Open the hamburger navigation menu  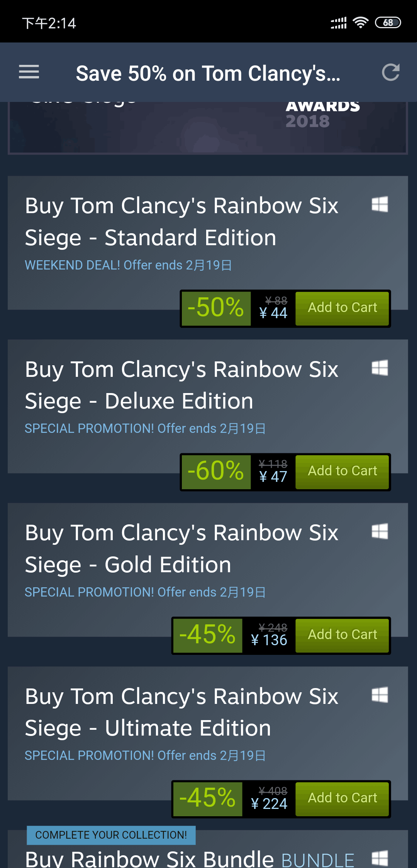(29, 72)
